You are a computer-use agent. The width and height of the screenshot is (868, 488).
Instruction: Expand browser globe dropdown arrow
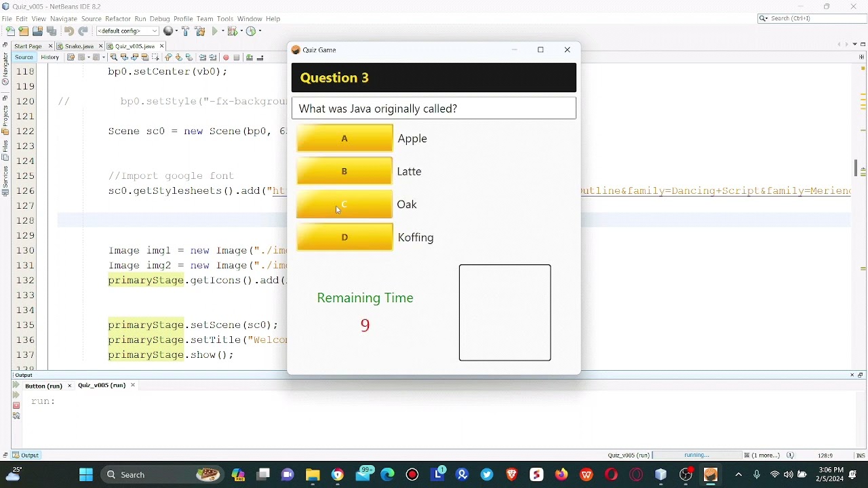click(176, 31)
